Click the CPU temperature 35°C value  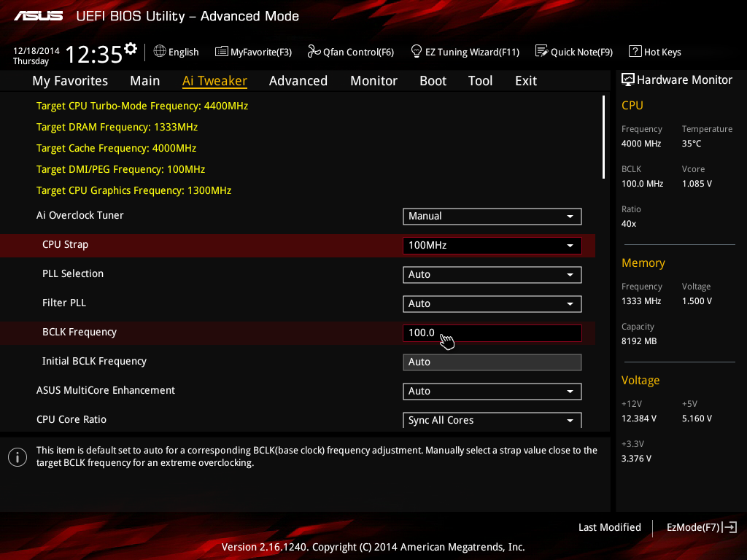click(x=692, y=144)
